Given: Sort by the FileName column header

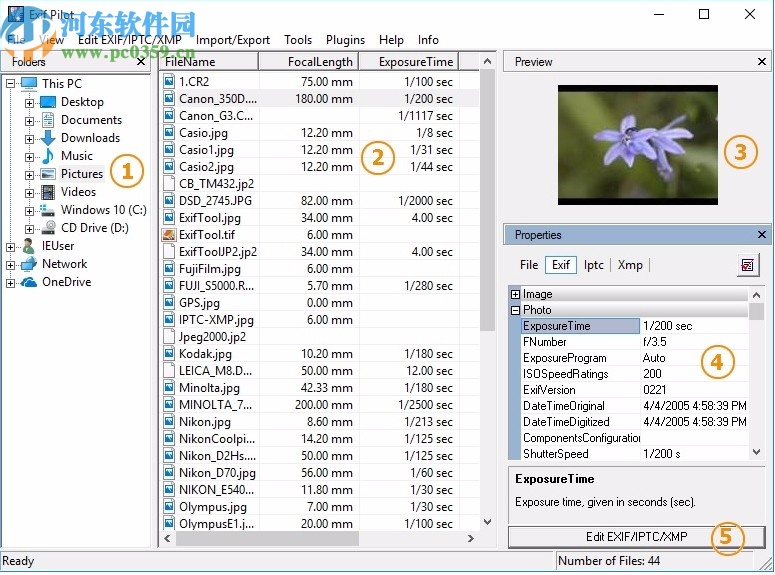Looking at the screenshot, I should point(209,62).
